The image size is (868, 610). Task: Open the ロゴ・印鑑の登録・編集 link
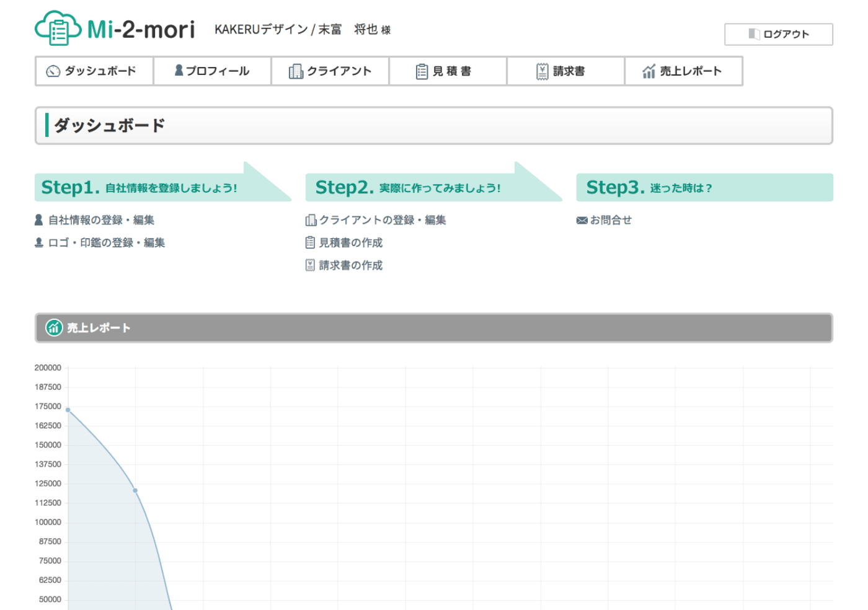coord(107,242)
